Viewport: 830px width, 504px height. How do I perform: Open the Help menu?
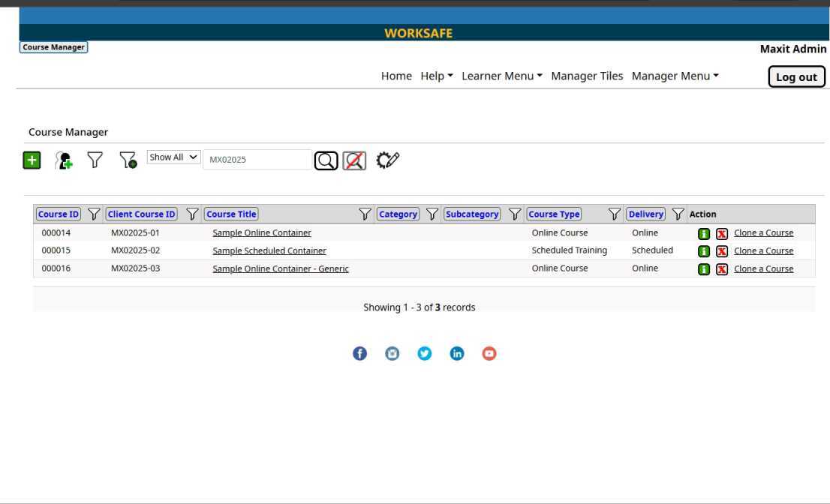coord(437,76)
